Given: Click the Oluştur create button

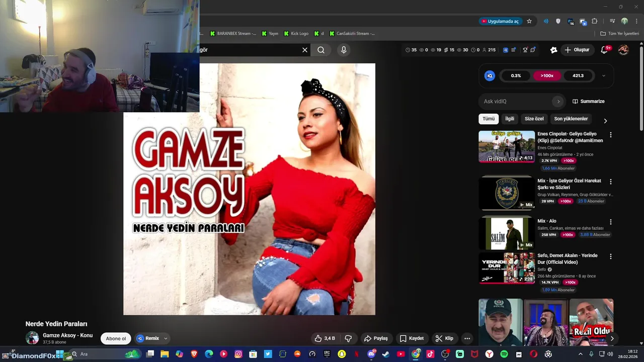Looking at the screenshot, I should coord(577,50).
